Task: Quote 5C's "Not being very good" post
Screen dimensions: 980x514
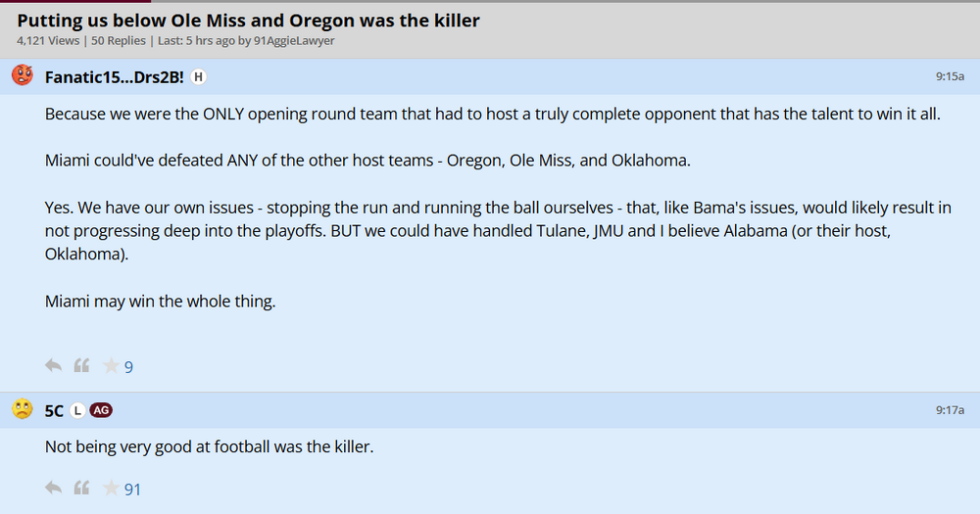Action: point(82,488)
